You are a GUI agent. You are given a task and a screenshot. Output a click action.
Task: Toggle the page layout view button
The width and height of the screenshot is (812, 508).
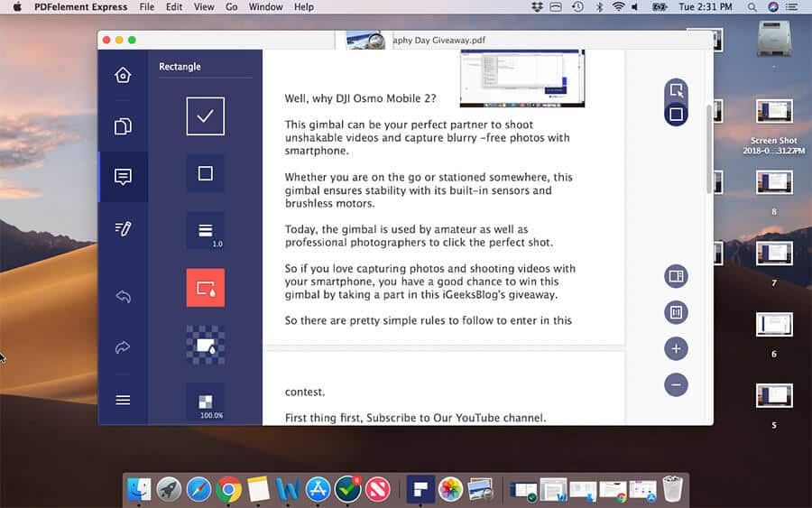pyautogui.click(x=677, y=276)
